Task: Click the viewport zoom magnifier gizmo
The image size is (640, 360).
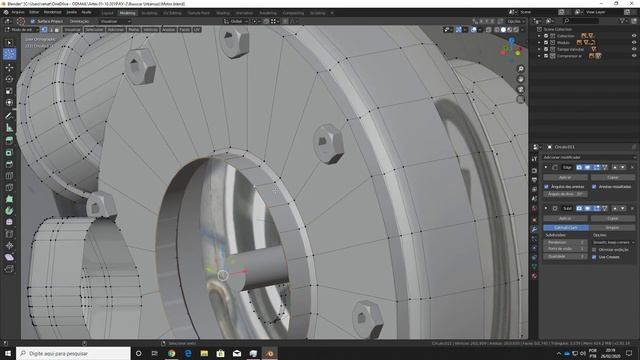Action: coord(520,69)
